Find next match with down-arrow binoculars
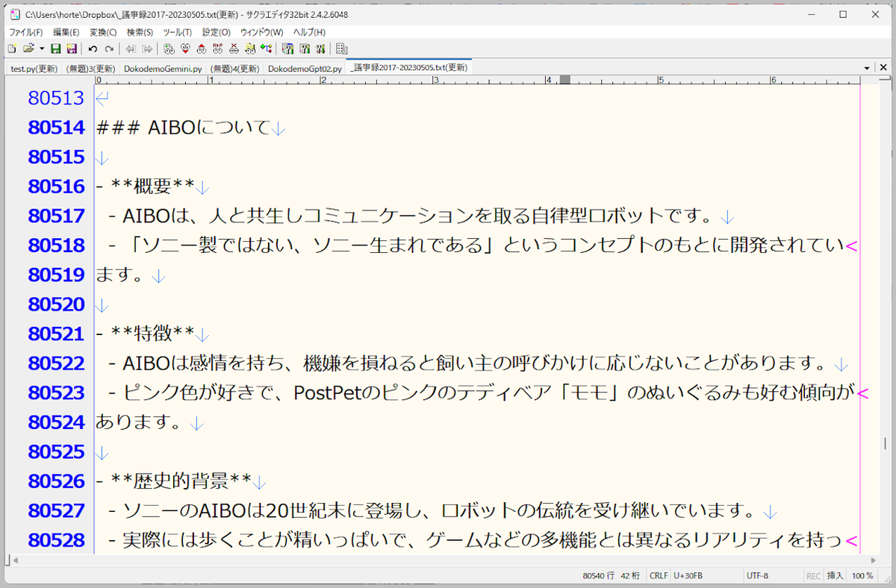 tap(185, 49)
